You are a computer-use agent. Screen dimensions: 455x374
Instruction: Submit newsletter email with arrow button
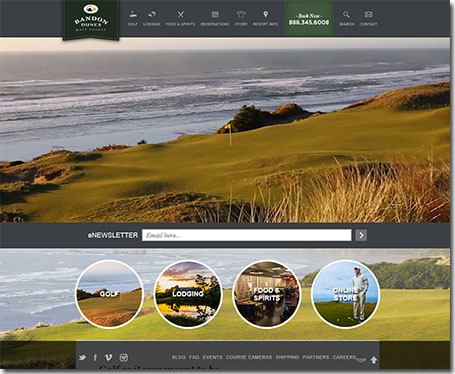tap(361, 235)
